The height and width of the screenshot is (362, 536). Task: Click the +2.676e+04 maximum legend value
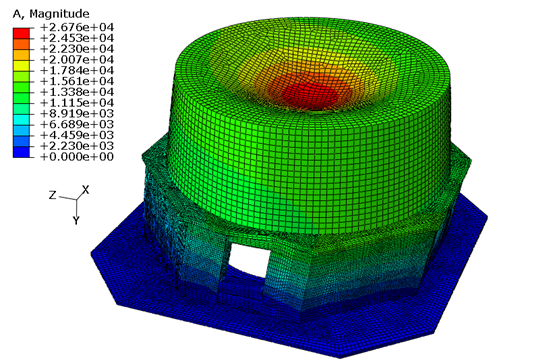[77, 27]
